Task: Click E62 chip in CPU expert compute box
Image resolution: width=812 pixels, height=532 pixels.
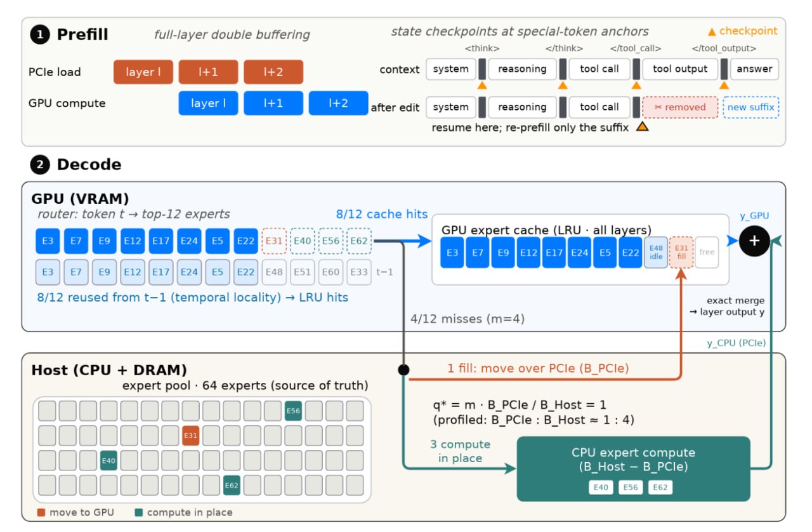Action: [660, 488]
